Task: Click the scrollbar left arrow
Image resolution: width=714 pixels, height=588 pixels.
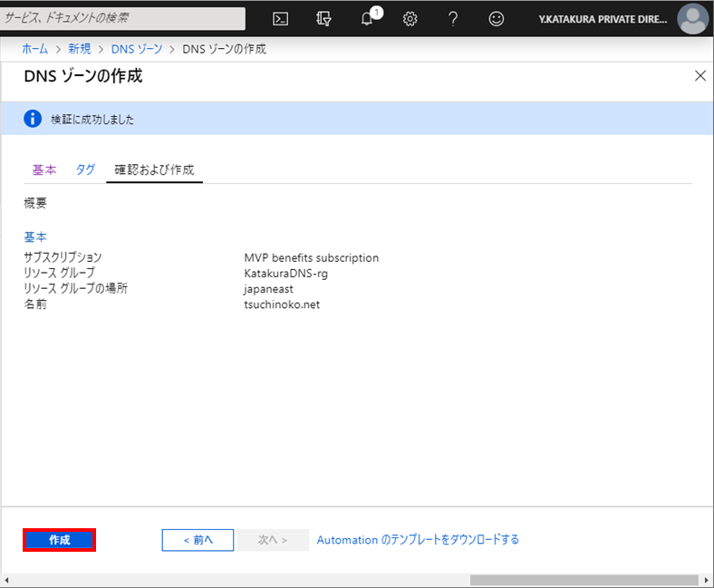Action: click(6, 580)
